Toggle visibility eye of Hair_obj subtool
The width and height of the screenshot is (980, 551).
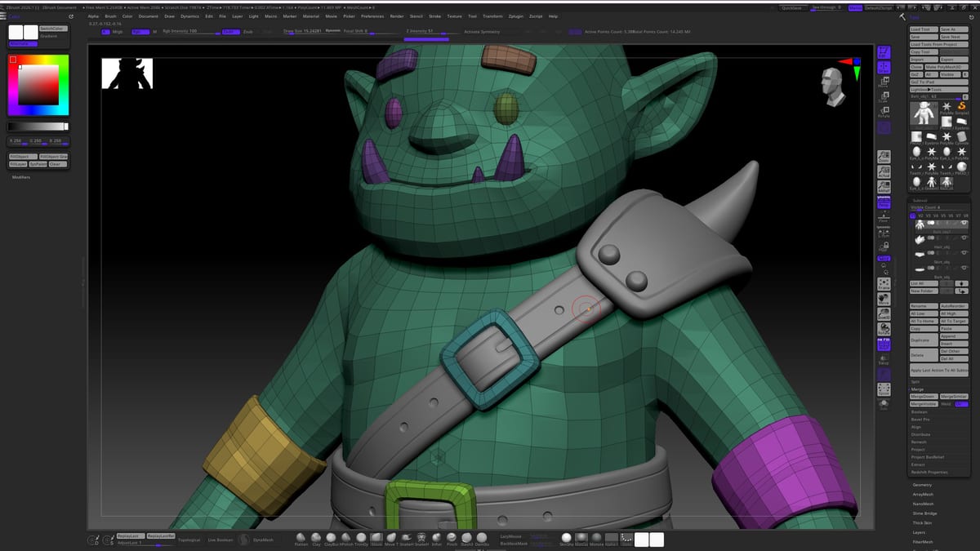point(964,238)
